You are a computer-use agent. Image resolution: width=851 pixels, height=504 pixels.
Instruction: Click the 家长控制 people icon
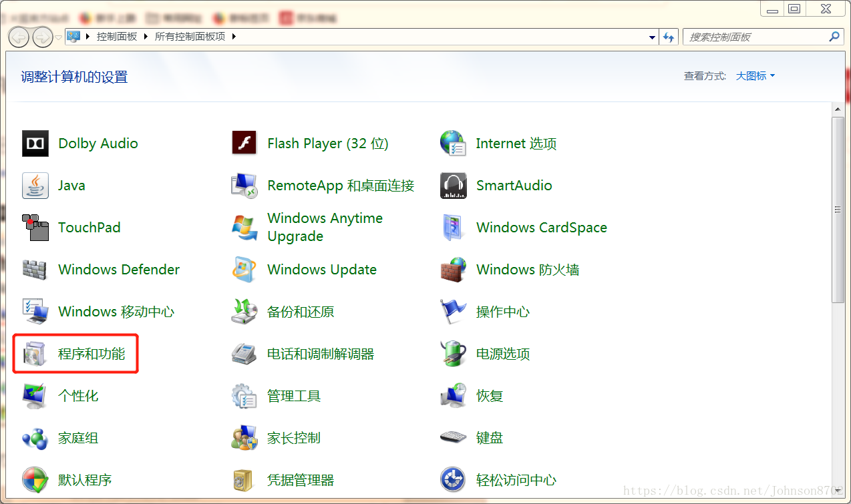click(244, 438)
